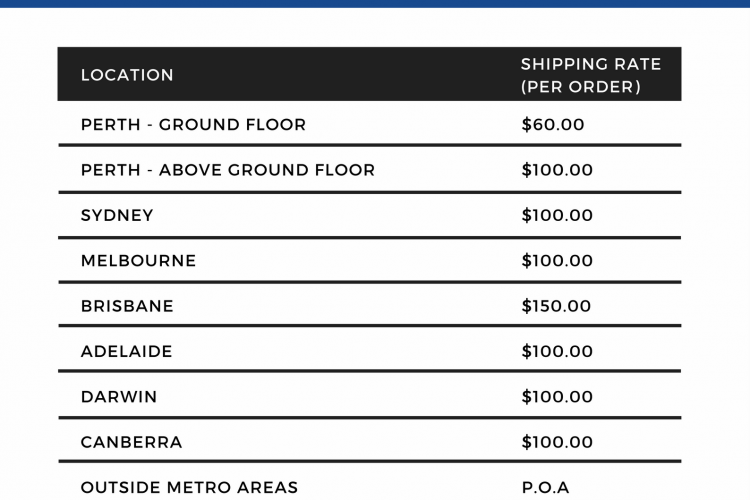Select the Adelaide location text
This screenshot has width=750, height=500.
[x=126, y=352]
